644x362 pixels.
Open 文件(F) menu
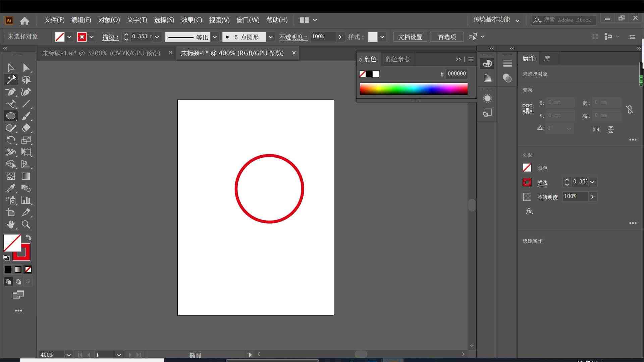54,19
